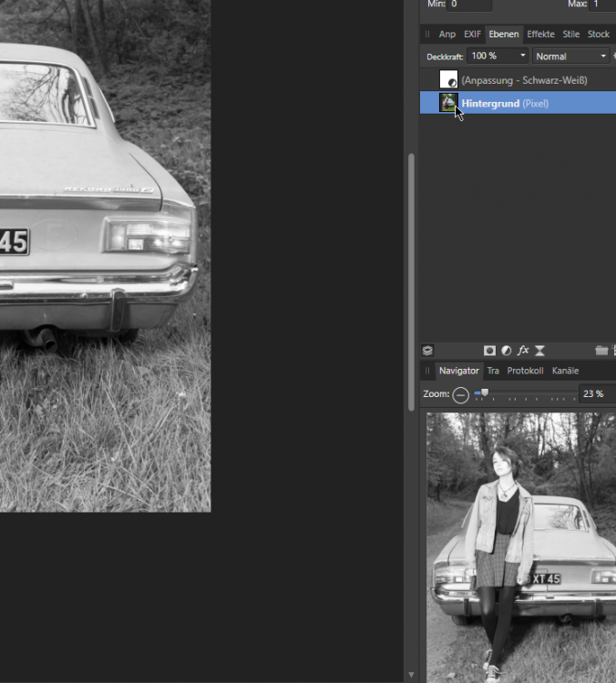Open layer effects with the fx icon

point(523,351)
